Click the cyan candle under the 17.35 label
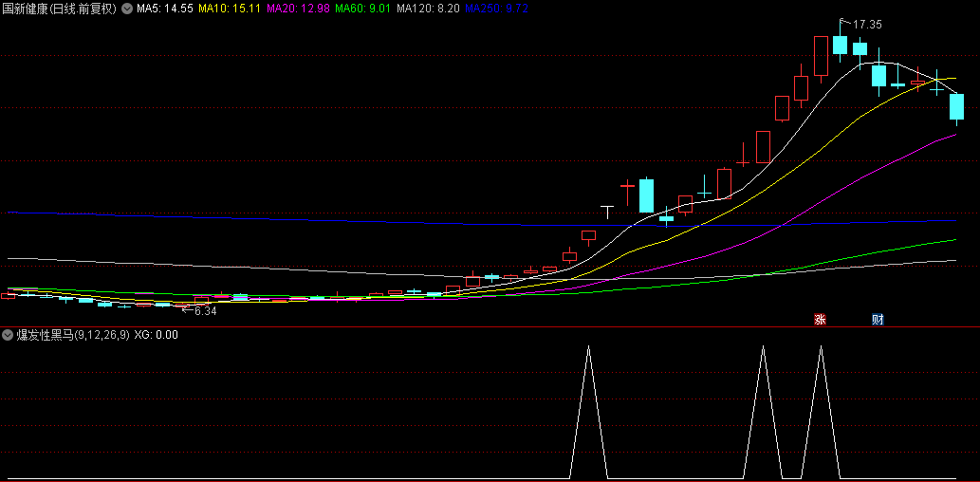Screen dimensions: 980x482 click(840, 45)
